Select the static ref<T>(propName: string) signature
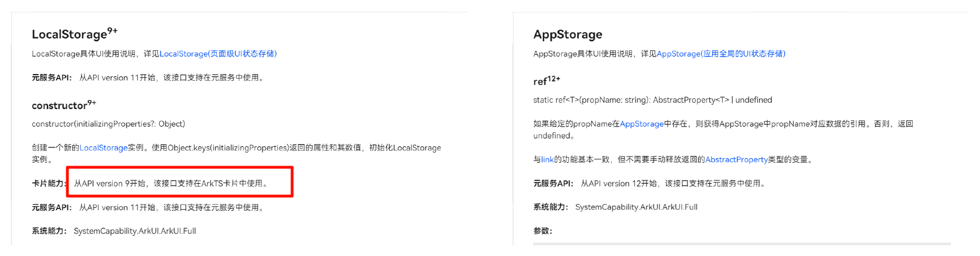The height and width of the screenshot is (256, 980). 653,100
